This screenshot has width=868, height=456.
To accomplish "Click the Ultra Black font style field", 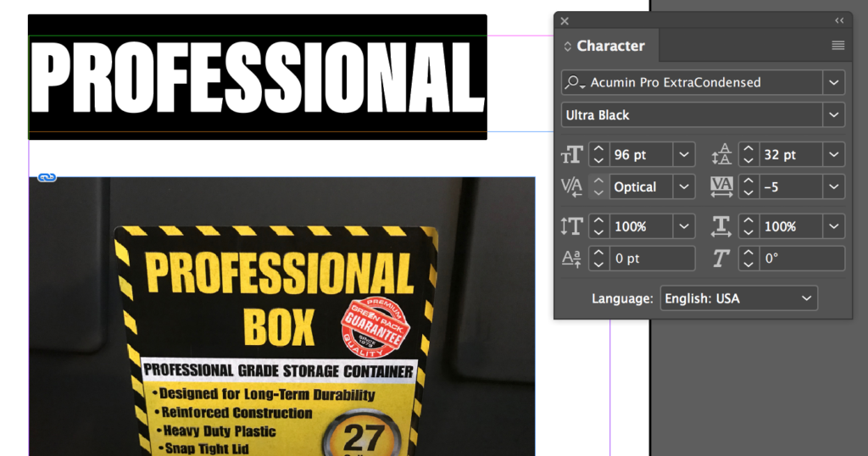I will point(692,115).
